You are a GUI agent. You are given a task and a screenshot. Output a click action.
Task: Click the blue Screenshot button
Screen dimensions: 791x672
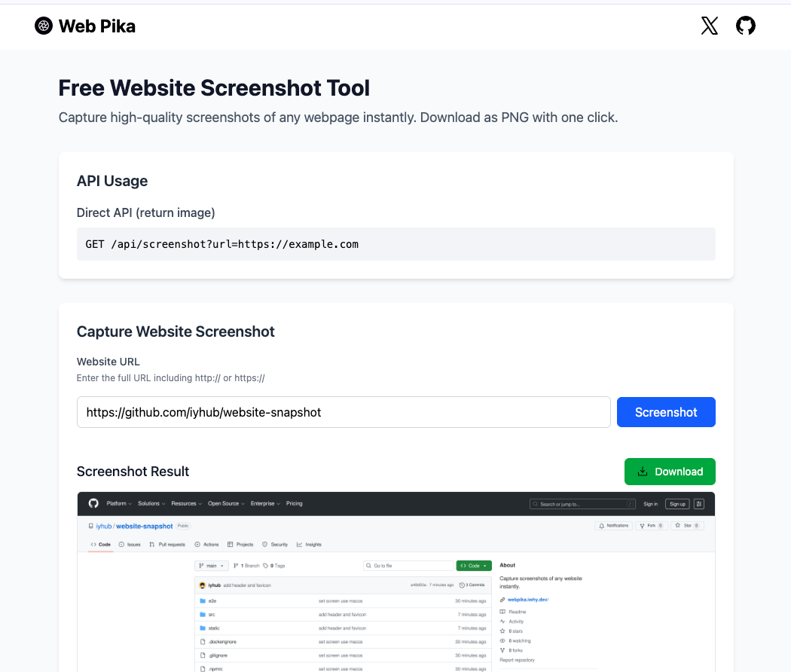coord(666,412)
